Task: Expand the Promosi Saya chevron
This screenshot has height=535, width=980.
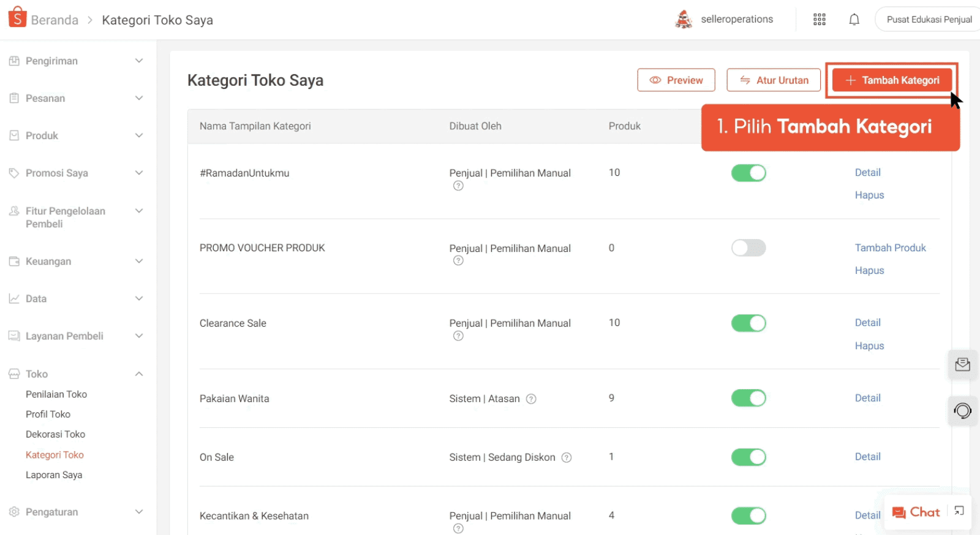Action: coord(139,173)
